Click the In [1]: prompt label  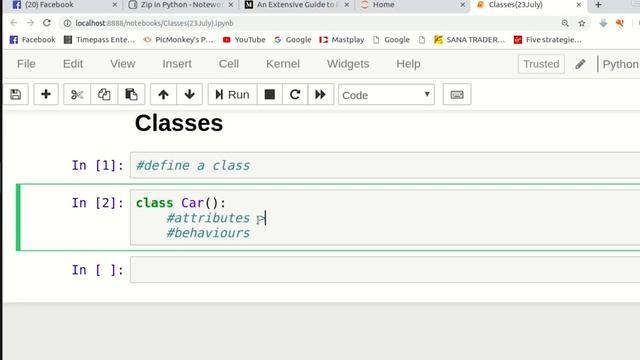[98, 165]
